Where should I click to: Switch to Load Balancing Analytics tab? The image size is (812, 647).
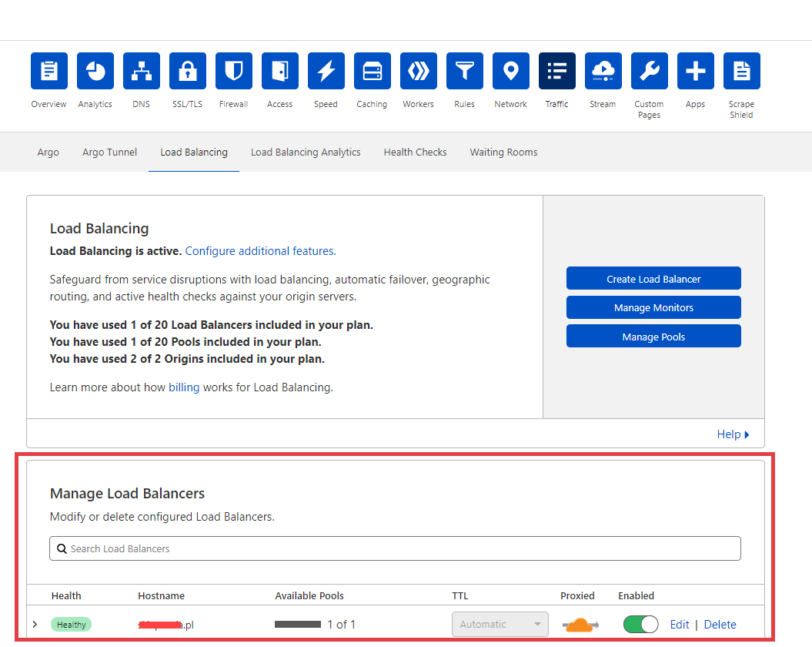(306, 153)
